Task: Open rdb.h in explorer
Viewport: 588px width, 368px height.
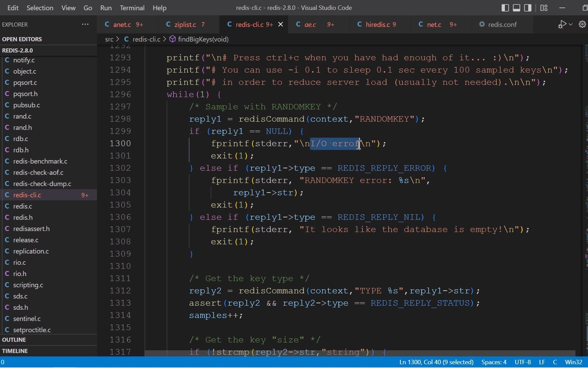Action: click(x=48, y=150)
